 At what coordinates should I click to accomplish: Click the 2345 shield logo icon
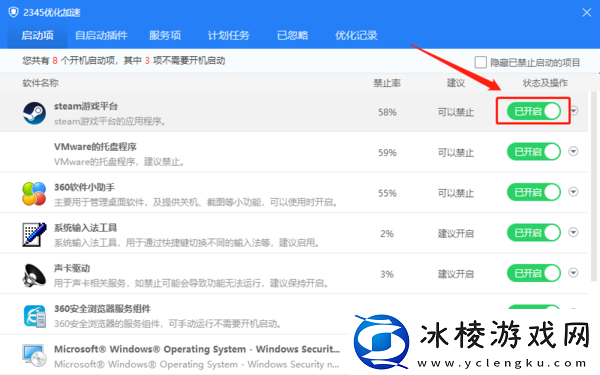click(x=13, y=12)
